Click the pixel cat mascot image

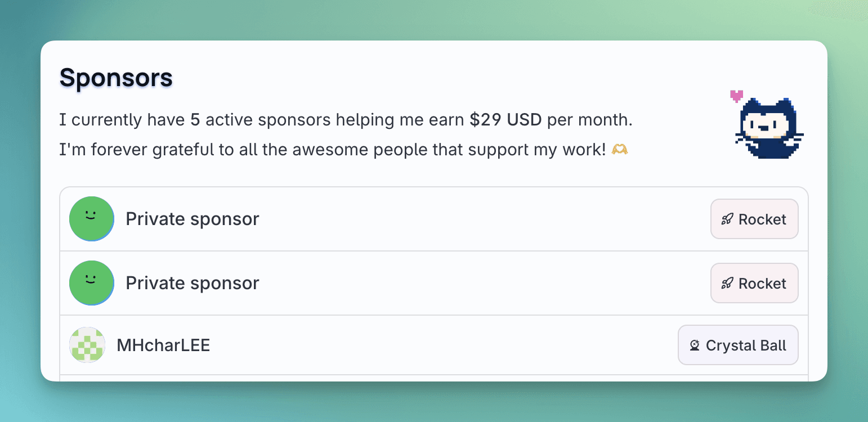769,129
